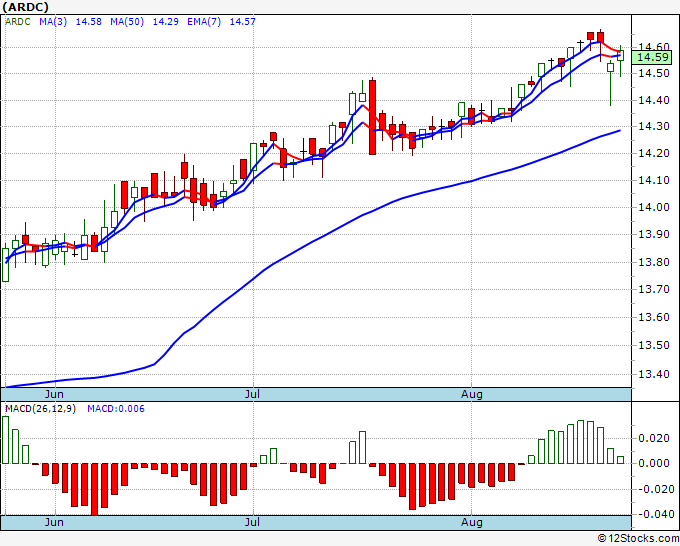Image resolution: width=680 pixels, height=546 pixels.
Task: Open the 12Stocks.com copyright credit
Action: pos(638,539)
